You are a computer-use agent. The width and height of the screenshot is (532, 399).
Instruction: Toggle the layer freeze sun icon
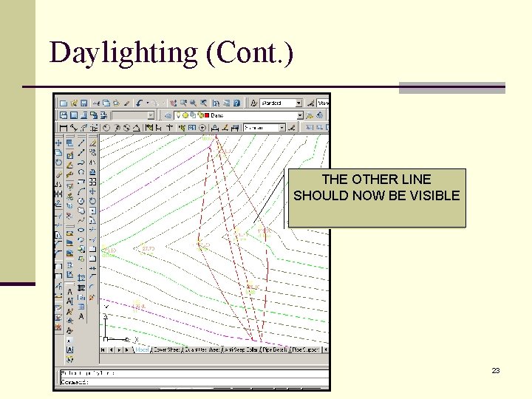coord(185,116)
